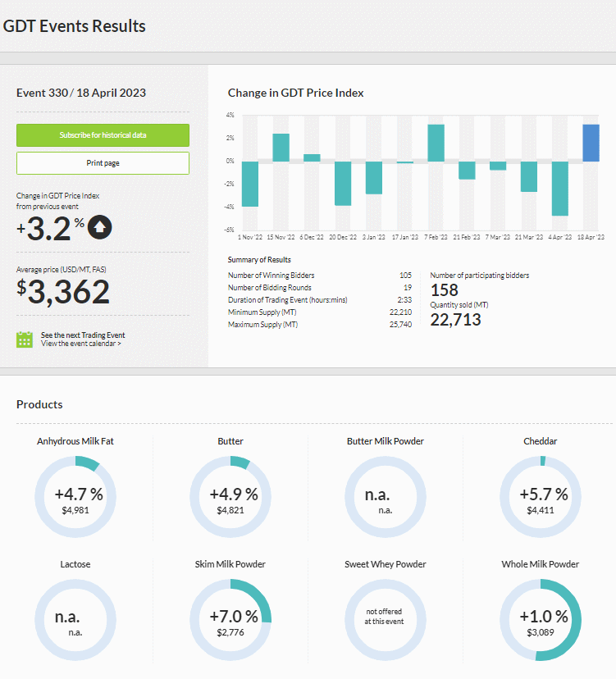
Task: Open the Lactose product donut chart
Action: click(75, 620)
